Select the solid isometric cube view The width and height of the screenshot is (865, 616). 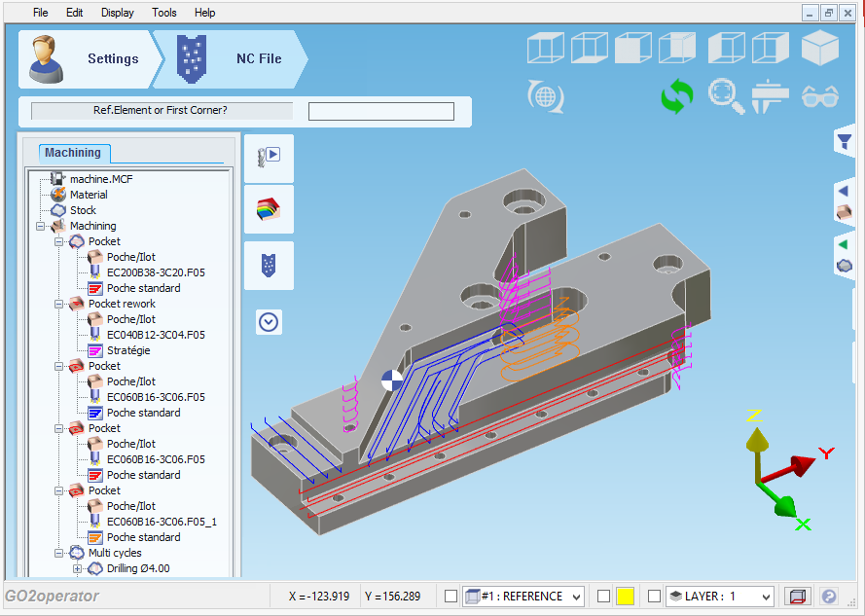coord(819,48)
